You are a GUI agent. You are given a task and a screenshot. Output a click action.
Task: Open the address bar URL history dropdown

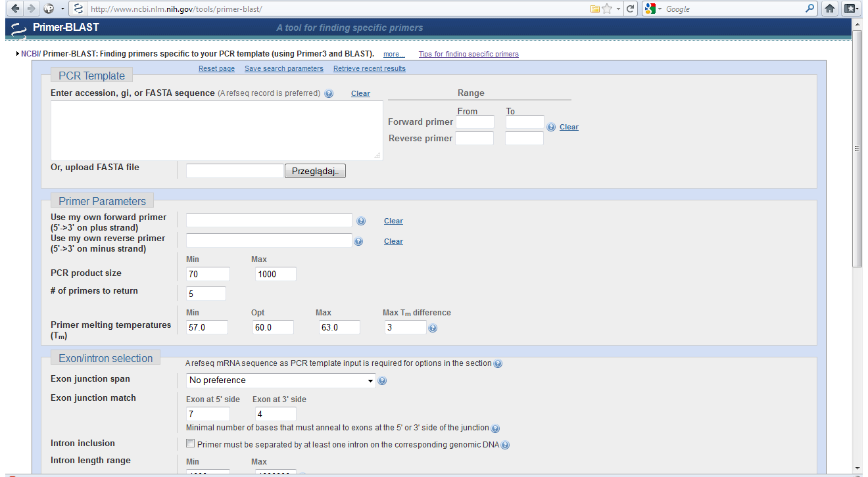[x=618, y=9]
